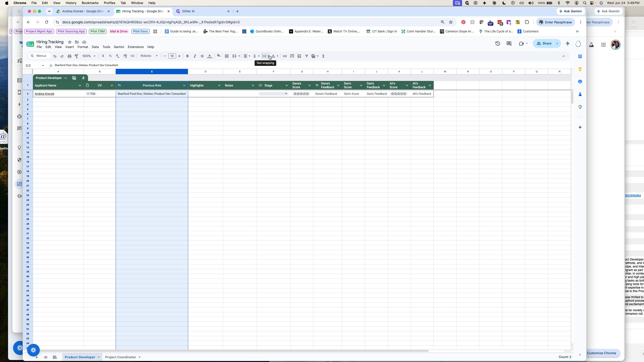Click the Share button
The height and width of the screenshot is (362, 644).
pos(544,43)
